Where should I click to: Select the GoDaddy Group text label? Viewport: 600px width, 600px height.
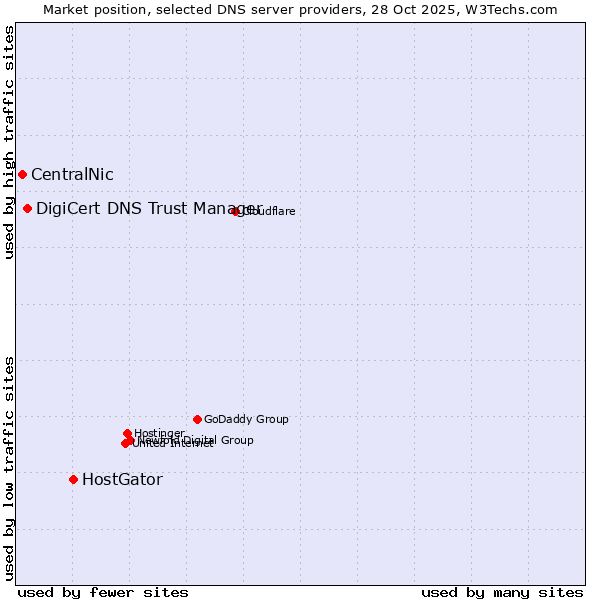coord(246,420)
